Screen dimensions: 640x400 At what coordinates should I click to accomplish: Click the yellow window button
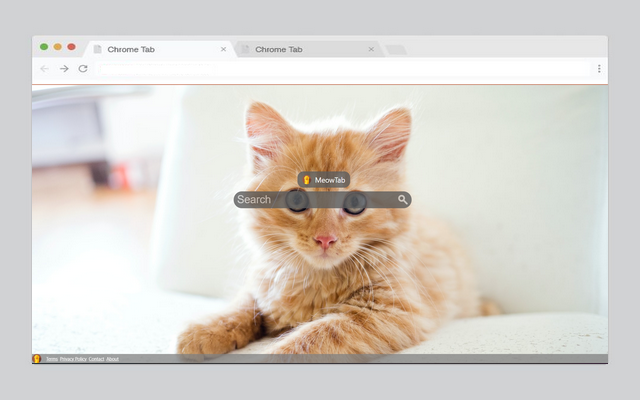coord(58,47)
